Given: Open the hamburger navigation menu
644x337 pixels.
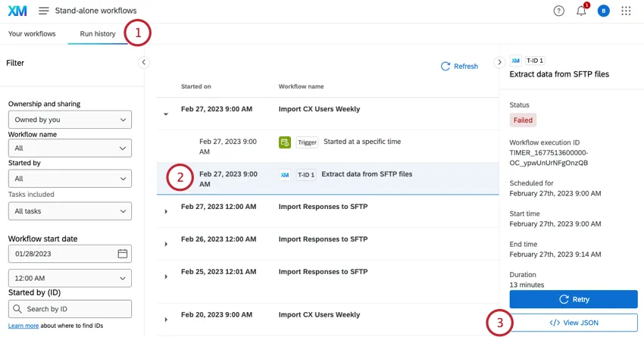Looking at the screenshot, I should click(x=44, y=11).
